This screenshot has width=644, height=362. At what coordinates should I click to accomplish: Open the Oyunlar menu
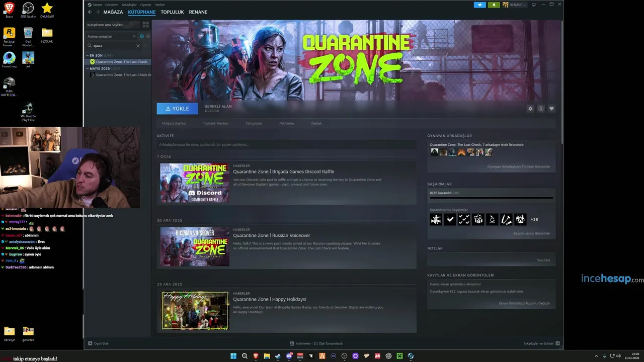[x=146, y=5]
